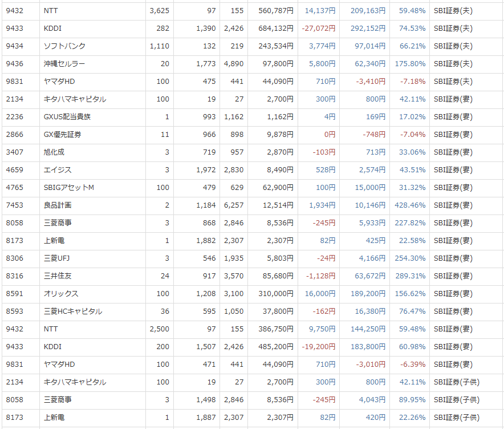Click stock code 7453
Viewport: 504px width, 429px height.
[x=14, y=205]
